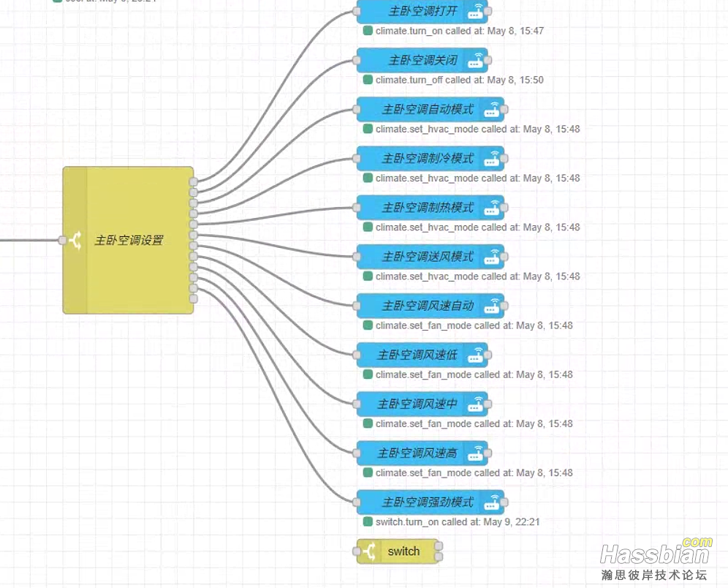Screen dimensions: 728x588
Task: Click the 主卧空调制冷模式 node's service icon
Action: click(492, 159)
